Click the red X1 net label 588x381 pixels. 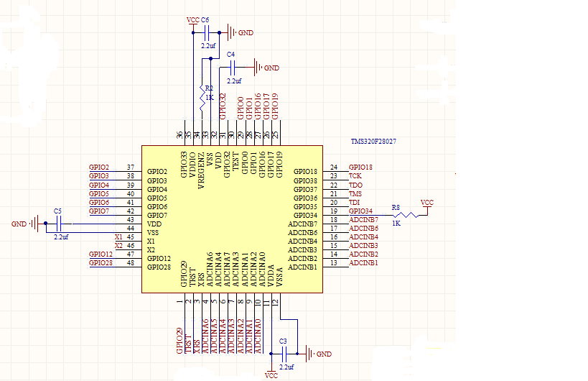[119, 237]
